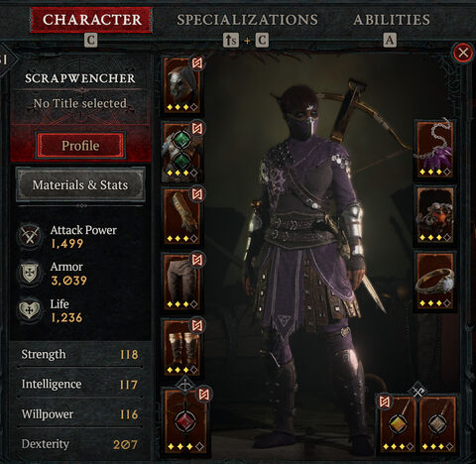The width and height of the screenshot is (476, 464).
Task: Select the dagger slot with yellow gem
Action: [x=398, y=424]
